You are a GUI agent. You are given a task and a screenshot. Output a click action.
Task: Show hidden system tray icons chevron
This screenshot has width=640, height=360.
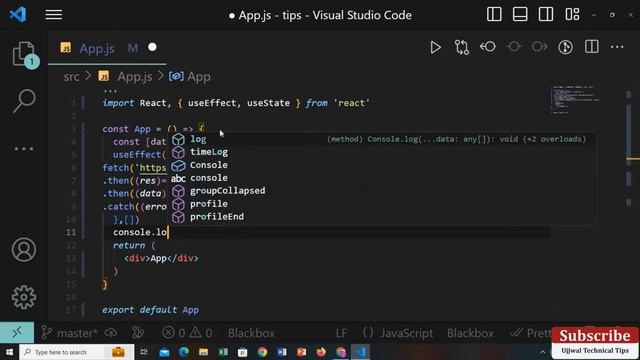click(x=543, y=352)
